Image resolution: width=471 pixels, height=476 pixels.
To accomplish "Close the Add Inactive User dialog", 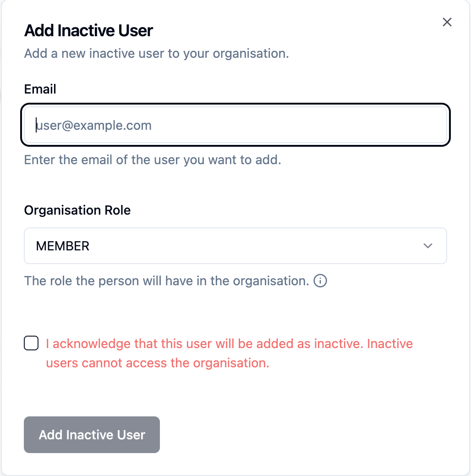I will pos(447,22).
